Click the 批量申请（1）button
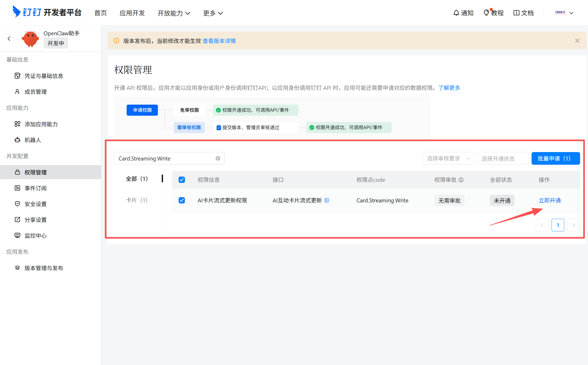Screen dimensions: 588x365 pos(556,158)
